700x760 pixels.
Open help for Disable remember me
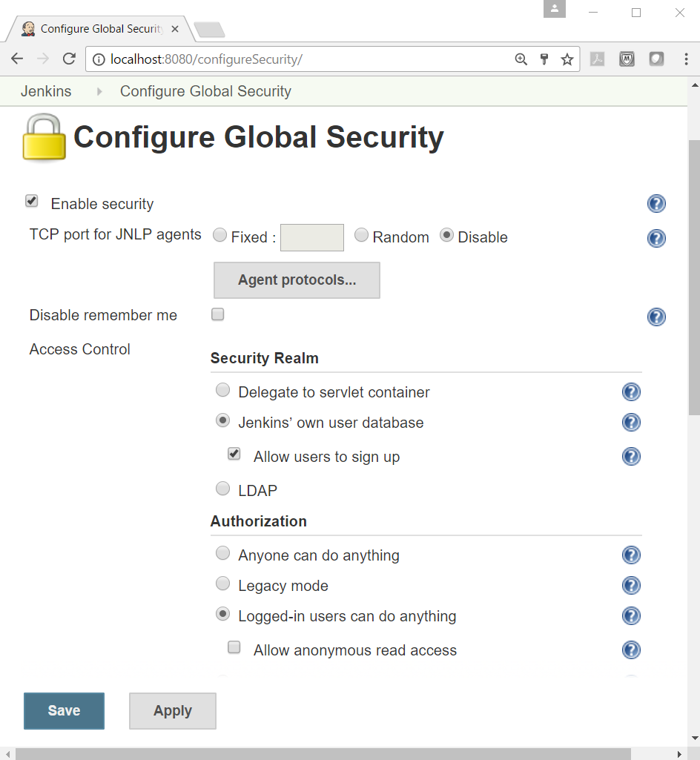[656, 317]
